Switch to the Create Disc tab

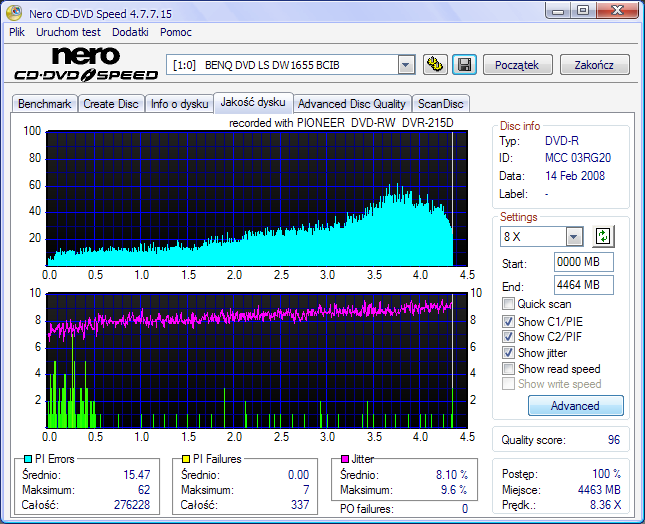(111, 104)
